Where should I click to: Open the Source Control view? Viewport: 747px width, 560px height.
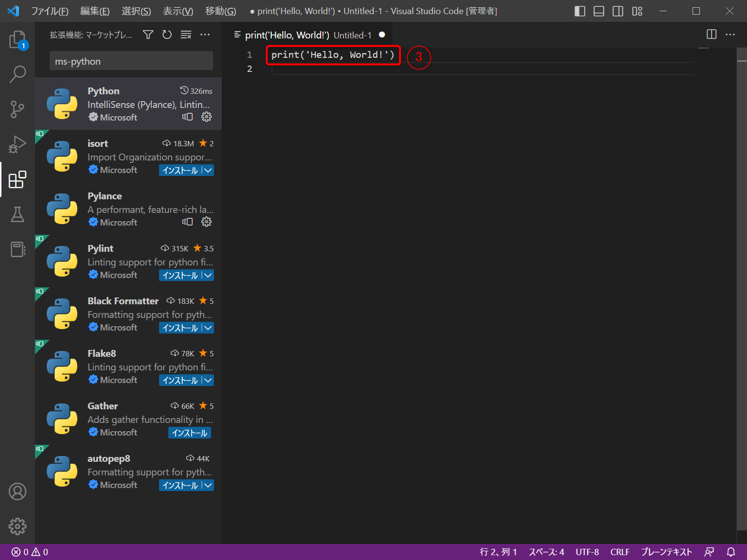(x=18, y=109)
